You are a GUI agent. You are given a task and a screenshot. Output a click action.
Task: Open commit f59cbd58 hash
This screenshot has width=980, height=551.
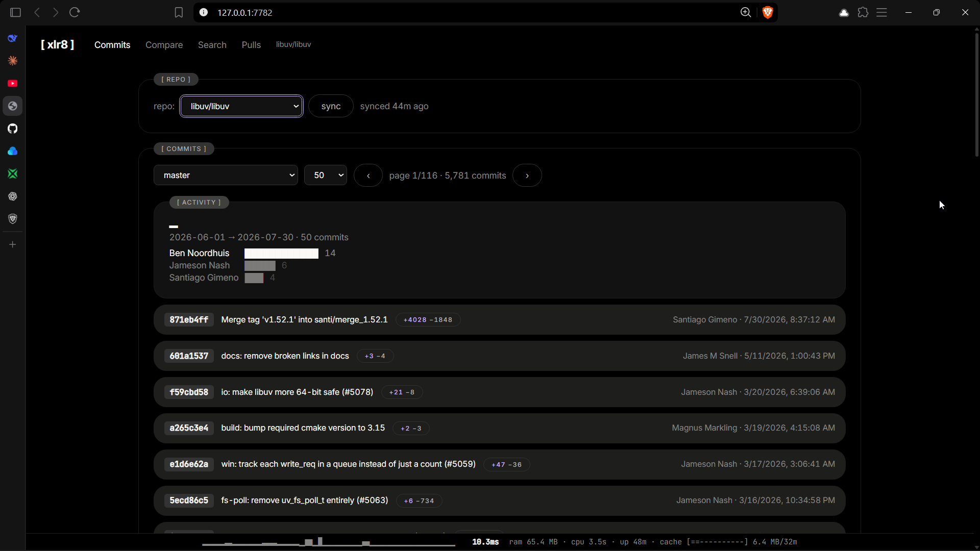point(189,392)
